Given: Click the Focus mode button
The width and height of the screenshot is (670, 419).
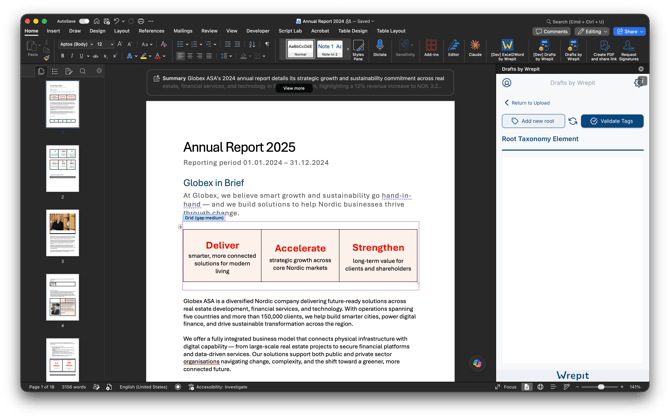Looking at the screenshot, I should pyautogui.click(x=506, y=387).
